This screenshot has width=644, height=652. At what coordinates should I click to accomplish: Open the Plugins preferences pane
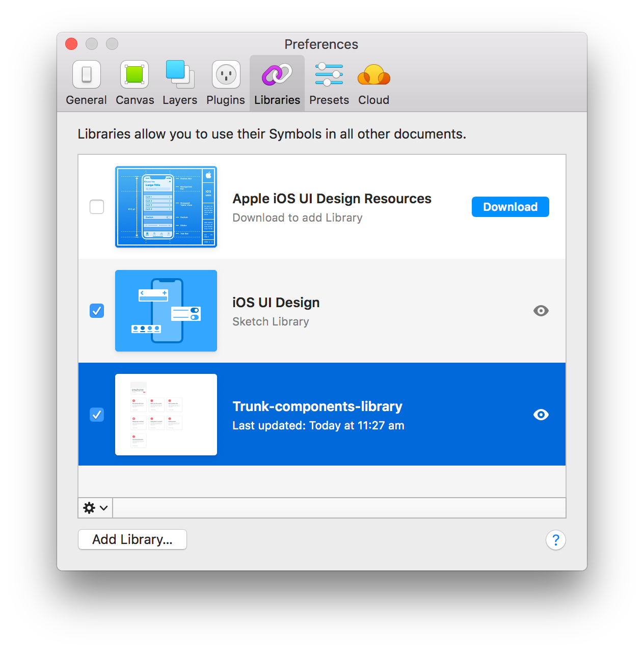pyautogui.click(x=226, y=84)
